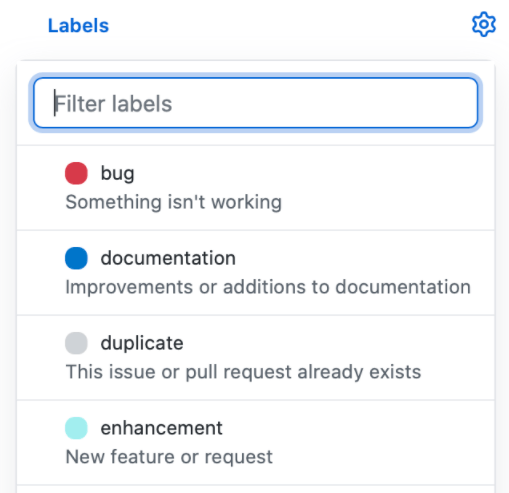Select the teal enhancement color swatch
This screenshot has width=509, height=493.
click(76, 428)
